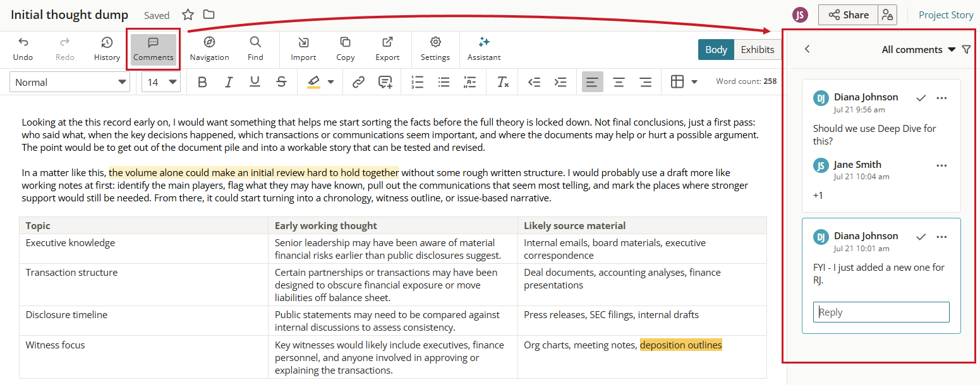Toggle Strikethrough formatting
980x385 pixels.
(x=282, y=82)
